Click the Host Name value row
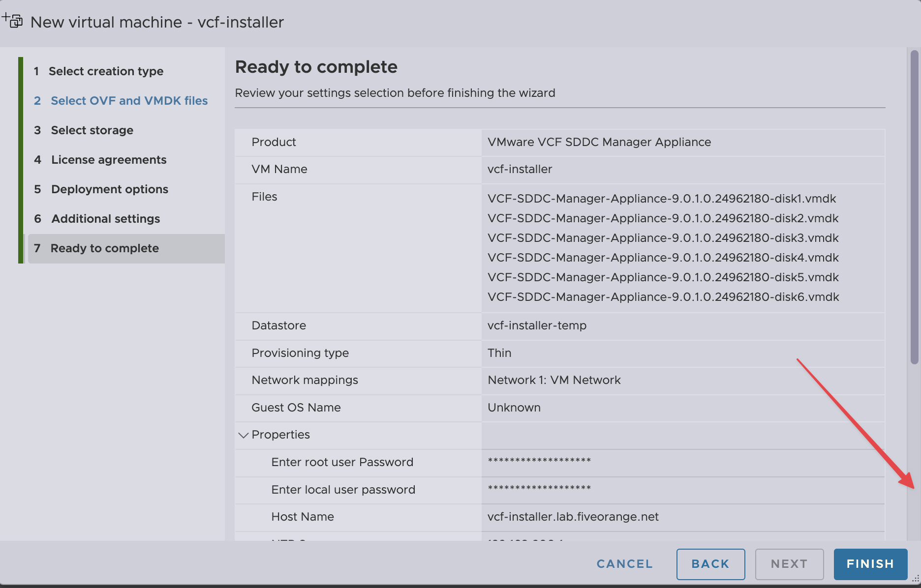This screenshot has height=588, width=921. (573, 517)
